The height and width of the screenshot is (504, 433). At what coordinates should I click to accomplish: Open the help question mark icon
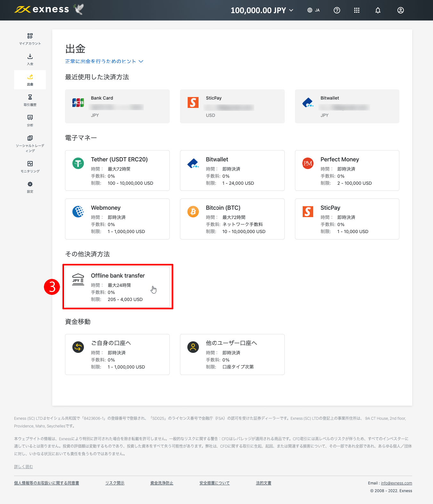pos(337,10)
